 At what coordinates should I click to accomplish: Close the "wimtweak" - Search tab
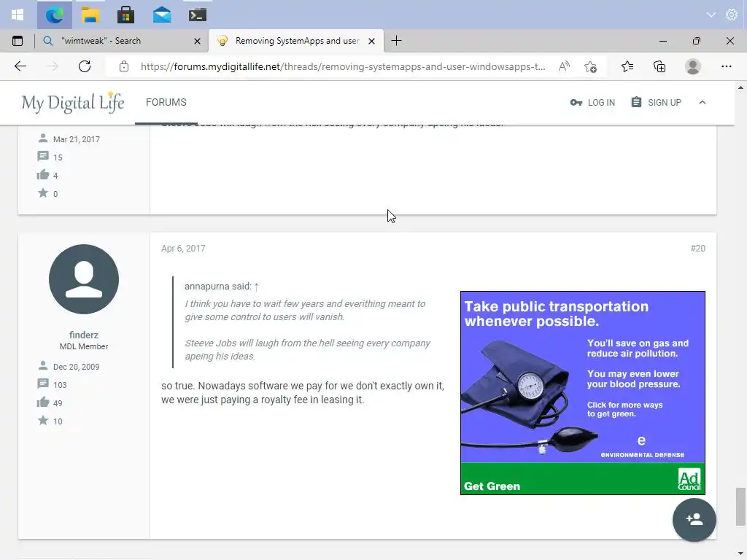tap(197, 42)
